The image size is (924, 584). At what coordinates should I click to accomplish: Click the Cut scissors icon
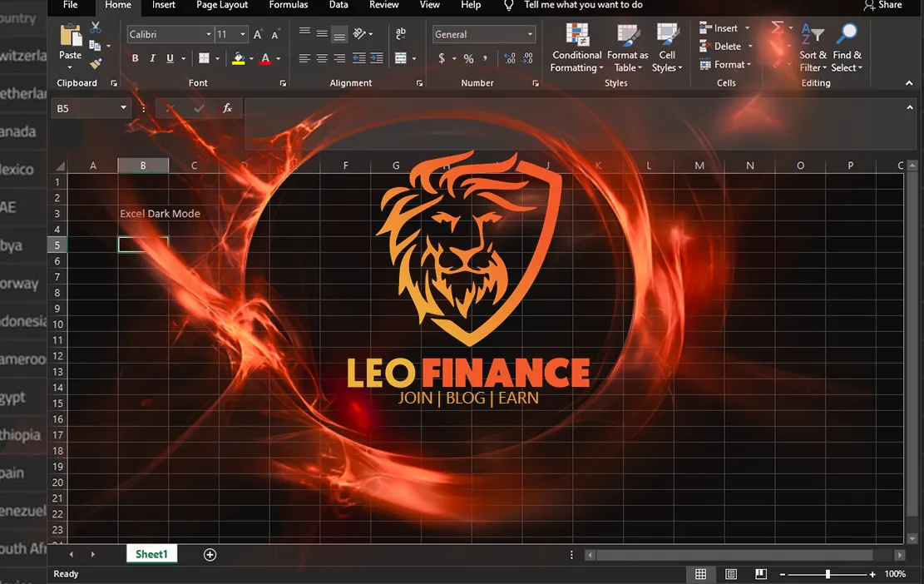pyautogui.click(x=96, y=27)
